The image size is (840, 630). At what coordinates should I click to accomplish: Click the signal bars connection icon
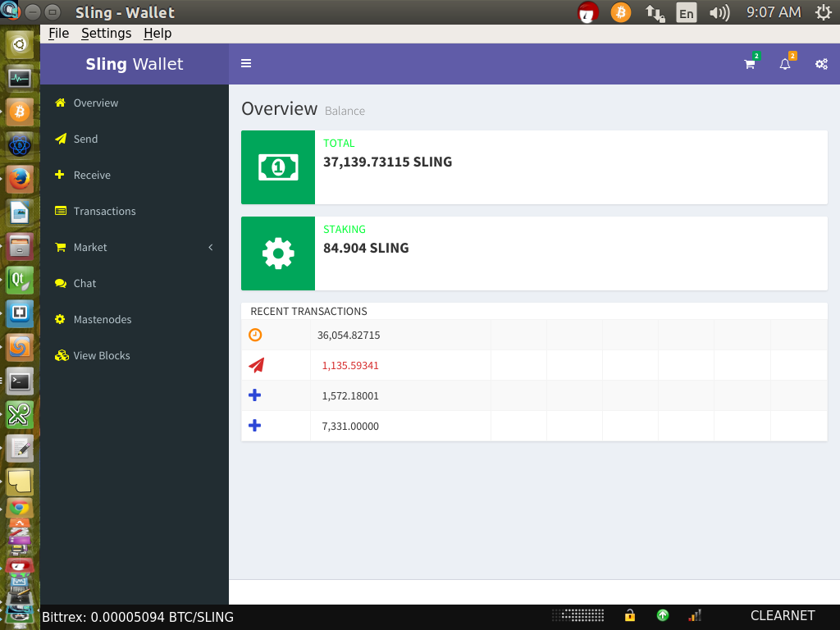pos(695,615)
